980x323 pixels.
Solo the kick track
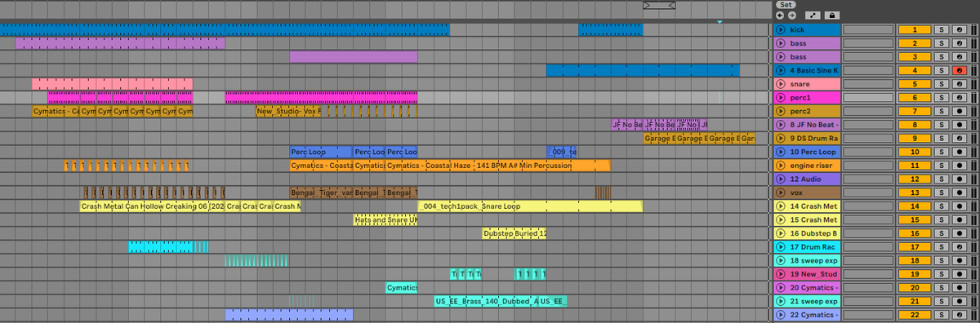click(x=941, y=29)
